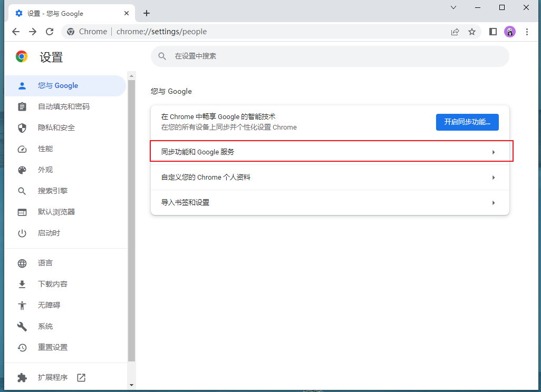Open 外观 settings section

tap(65, 170)
